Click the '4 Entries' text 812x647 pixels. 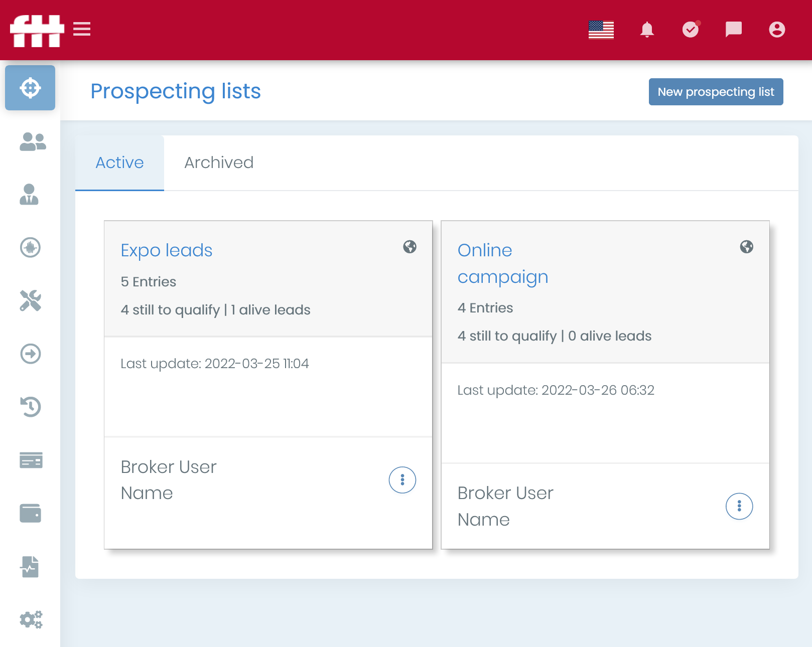point(485,308)
